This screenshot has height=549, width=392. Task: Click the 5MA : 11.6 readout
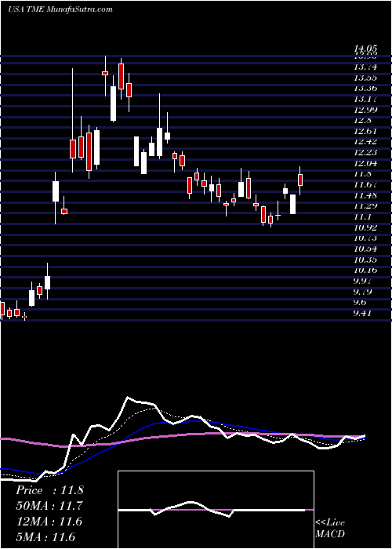tap(45, 537)
